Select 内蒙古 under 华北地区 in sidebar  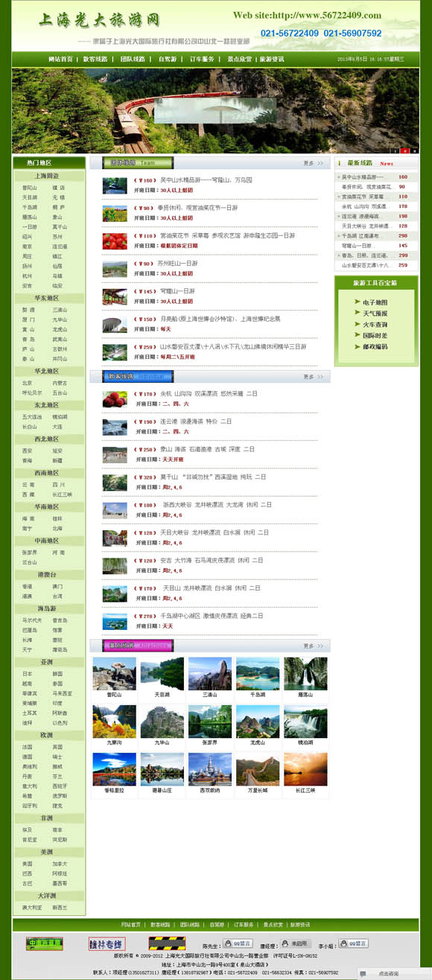click(x=60, y=383)
